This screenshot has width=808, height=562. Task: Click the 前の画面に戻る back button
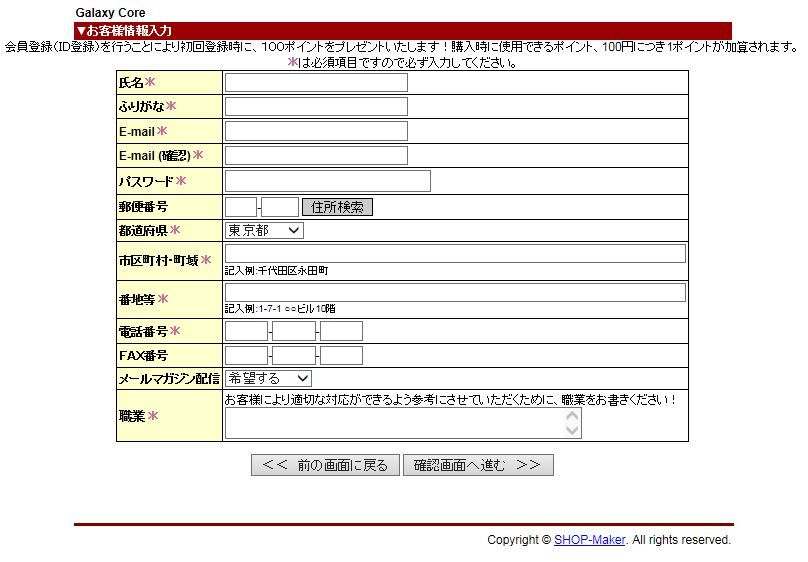[325, 465]
